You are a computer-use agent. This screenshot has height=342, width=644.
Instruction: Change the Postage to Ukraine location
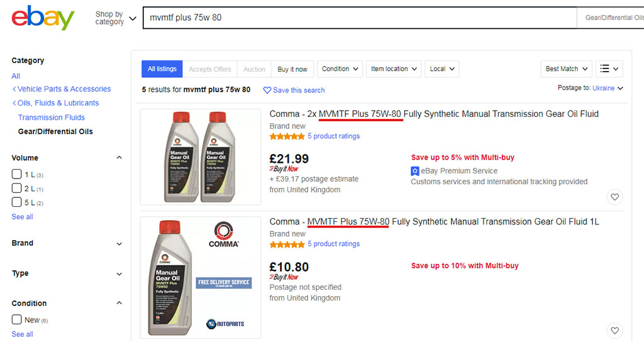pos(608,88)
